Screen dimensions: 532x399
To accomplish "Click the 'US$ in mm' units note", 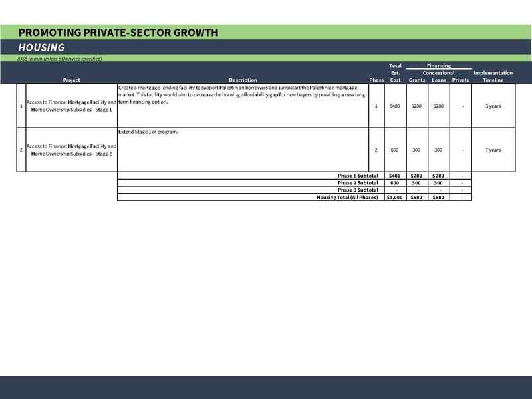I will pyautogui.click(x=60, y=59).
